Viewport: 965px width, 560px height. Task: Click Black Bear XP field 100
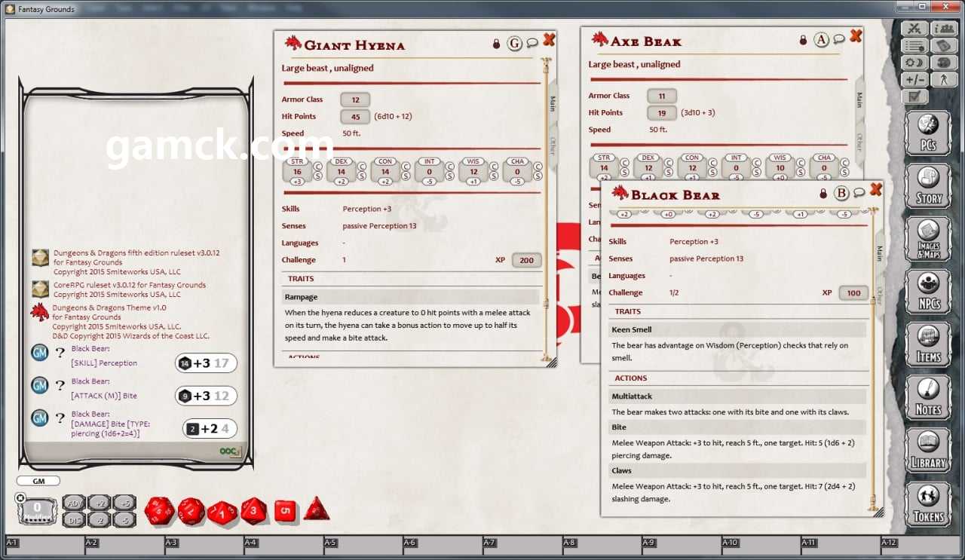853,292
